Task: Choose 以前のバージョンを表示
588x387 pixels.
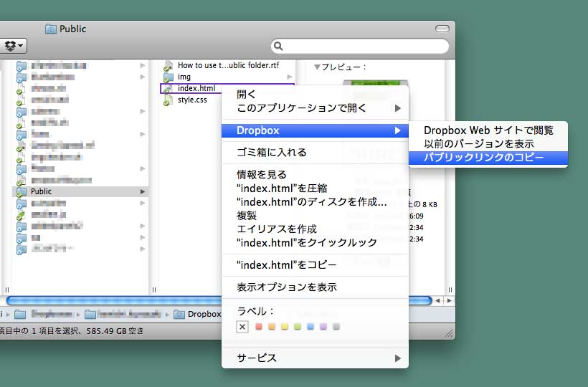Action: pos(488,144)
